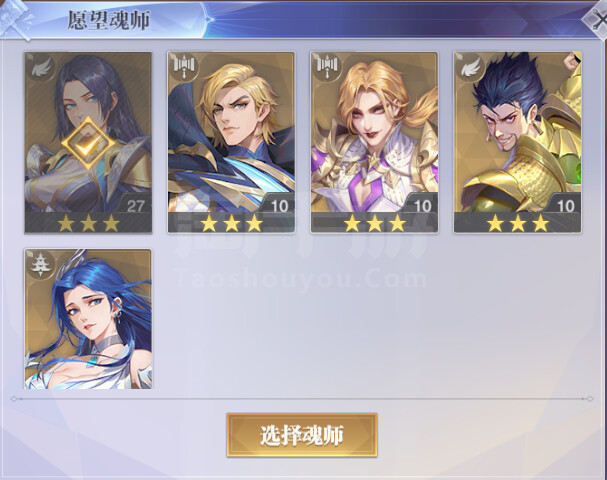Click the three stars under the purple-armor card
Screen dimensions: 607x480
coord(374,223)
